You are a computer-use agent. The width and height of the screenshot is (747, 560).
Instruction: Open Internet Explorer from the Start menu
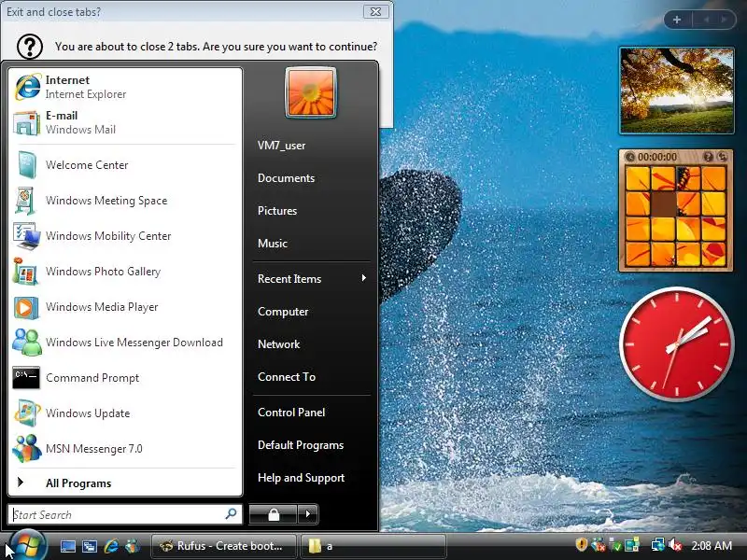125,87
